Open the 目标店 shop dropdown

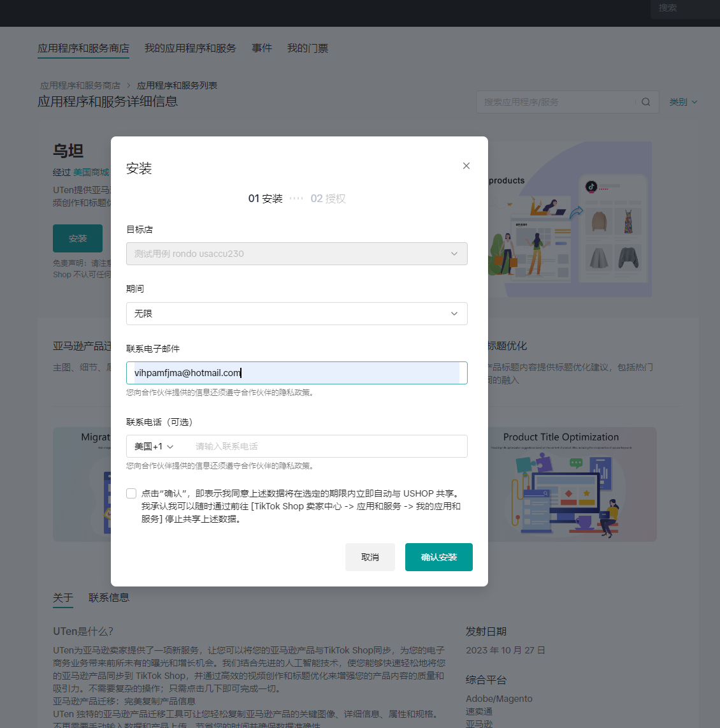pos(296,254)
